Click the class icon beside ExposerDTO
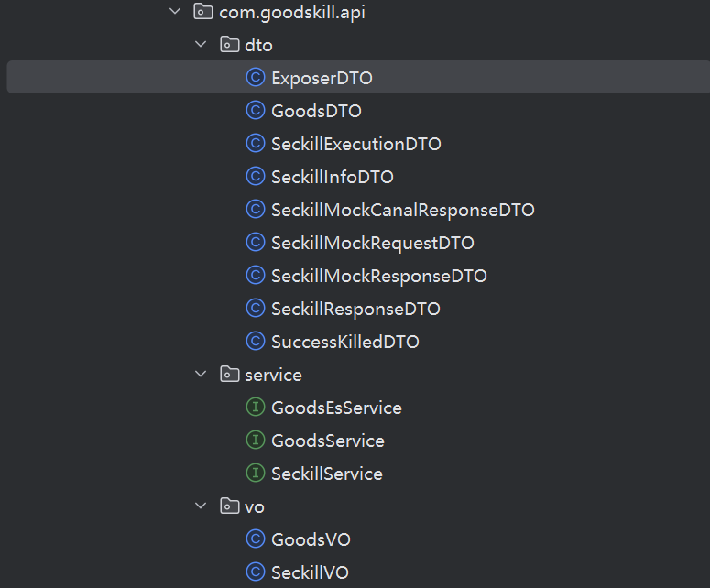 pos(256,78)
